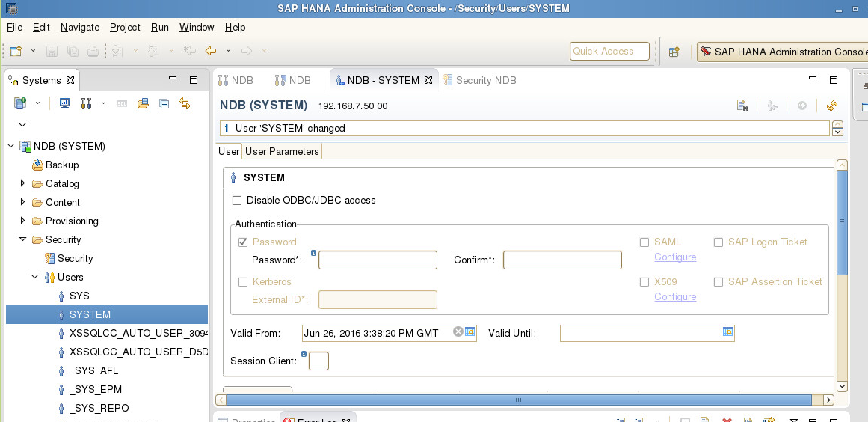
Task: Click Link with Editor arrows icon
Action: (185, 103)
